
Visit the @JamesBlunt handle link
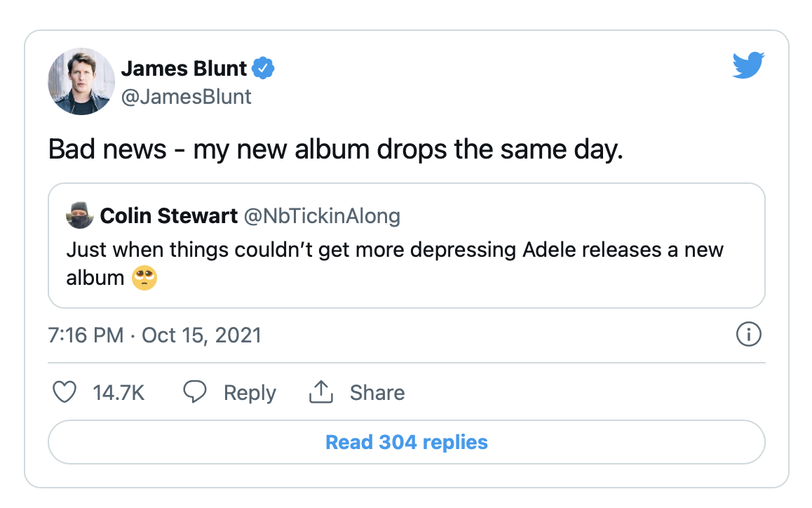point(187,96)
